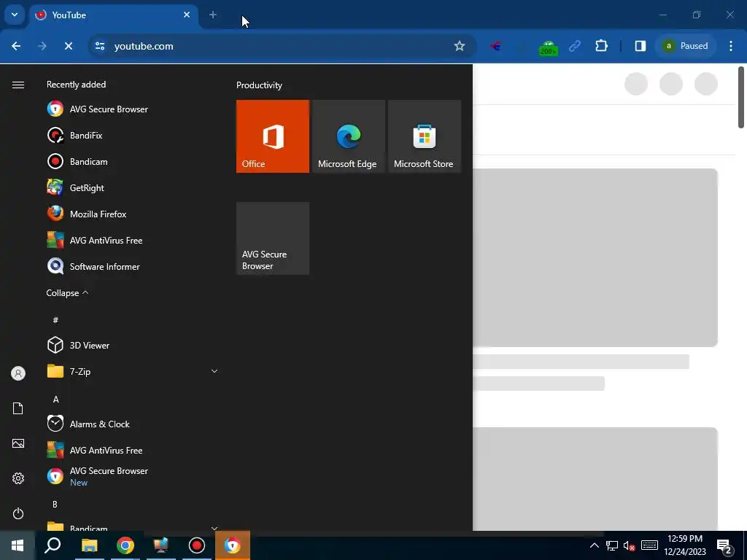
Task: Click AVG Secure Browser taskbar button
Action: point(233,545)
